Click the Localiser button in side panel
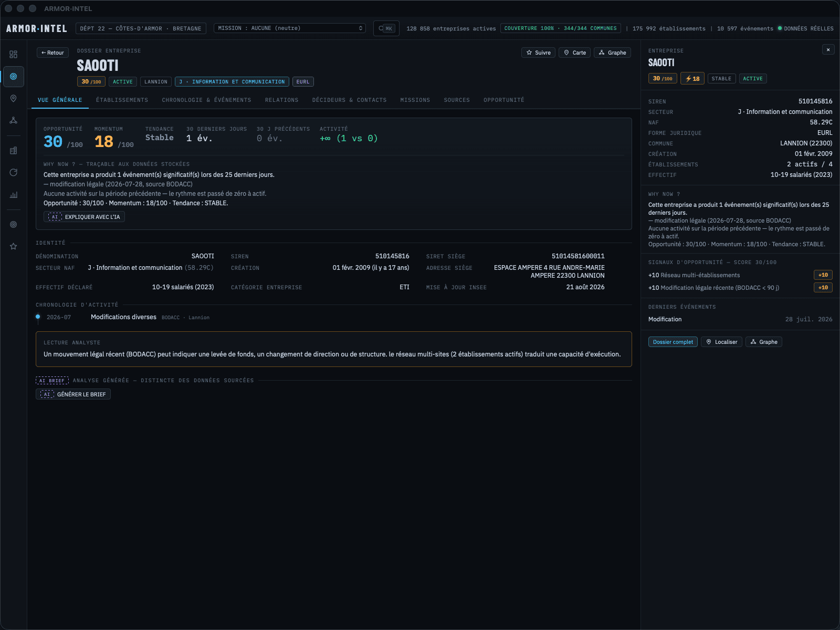The width and height of the screenshot is (840, 630). tap(721, 342)
